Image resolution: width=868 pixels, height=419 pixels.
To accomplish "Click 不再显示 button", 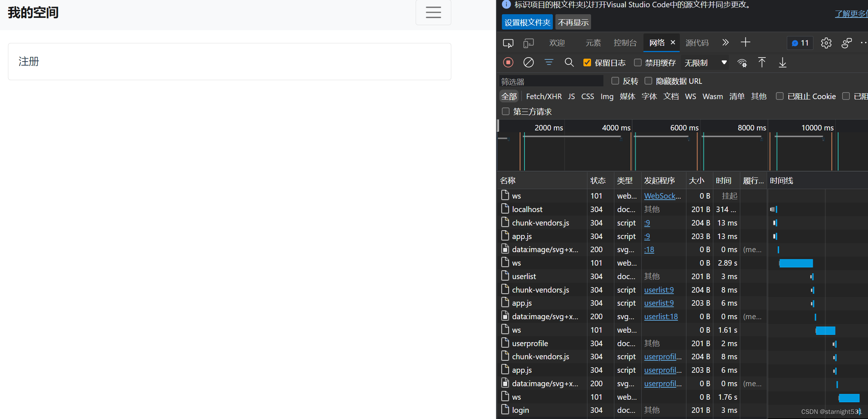I will click(x=573, y=22).
